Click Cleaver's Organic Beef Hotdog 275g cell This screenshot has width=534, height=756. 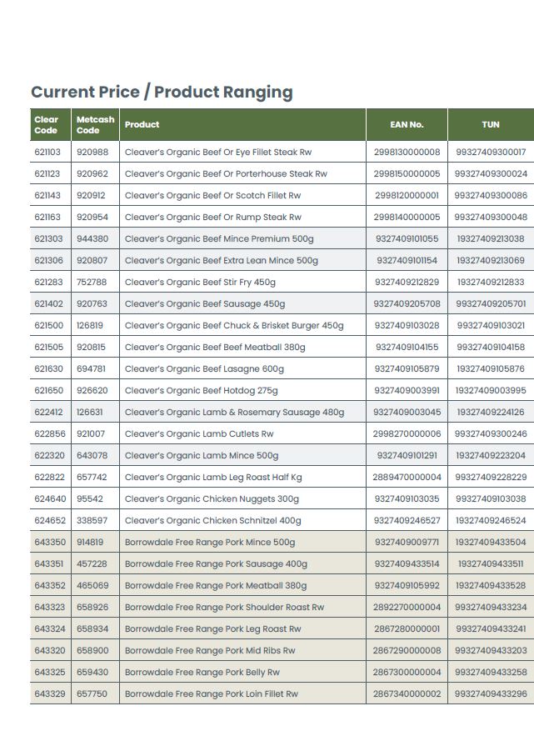point(202,391)
